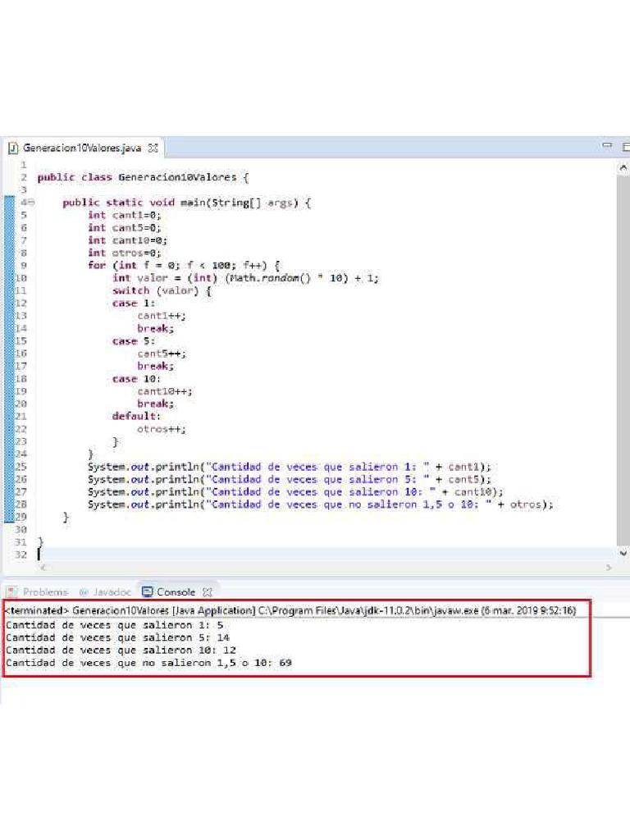Click the horizontal scrollbar right arrow

pyautogui.click(x=609, y=568)
